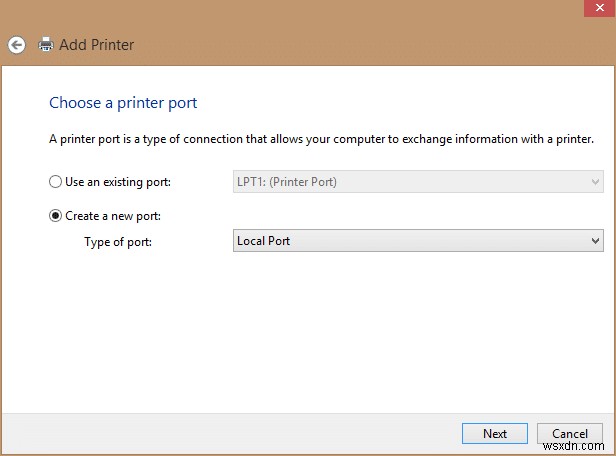
Task: Click the Next button
Action: click(x=494, y=434)
